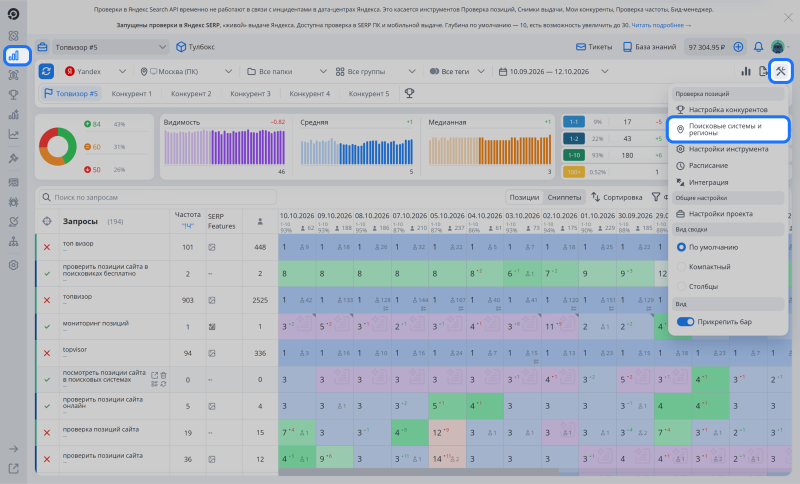The width and height of the screenshot is (800, 484).
Task: Click the export file icon in toolbar
Action: (763, 71)
